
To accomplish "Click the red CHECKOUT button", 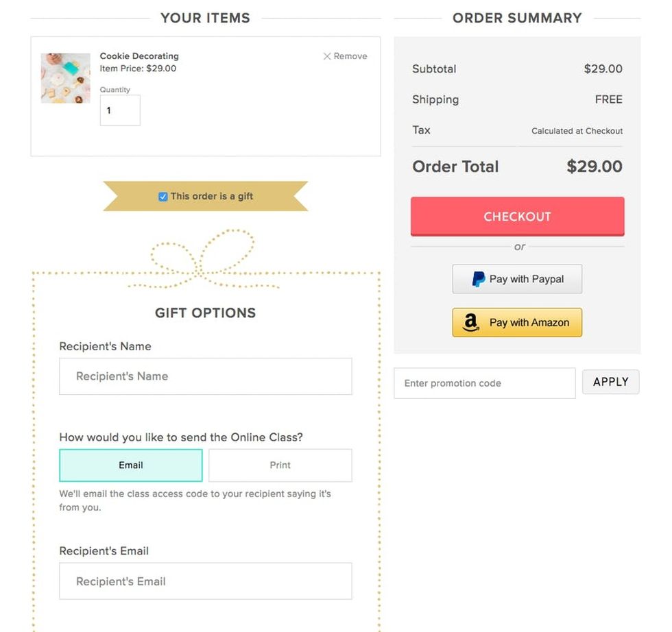I will 517,217.
